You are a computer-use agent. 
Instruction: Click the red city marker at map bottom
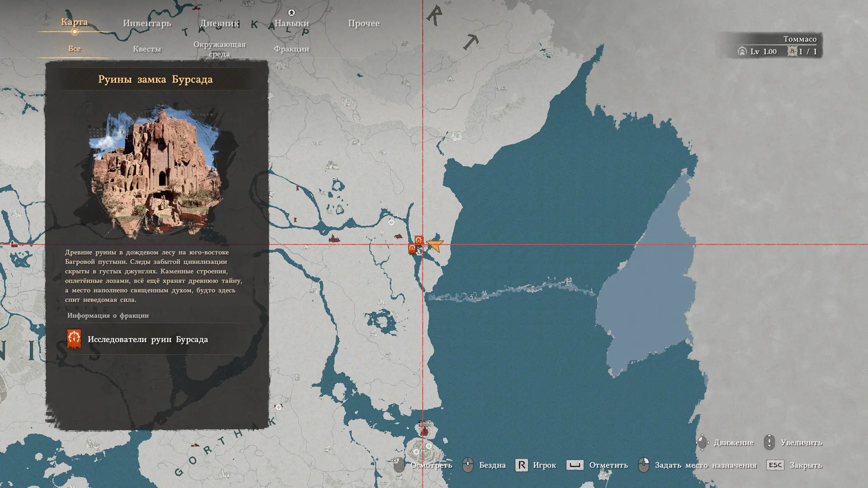424,432
